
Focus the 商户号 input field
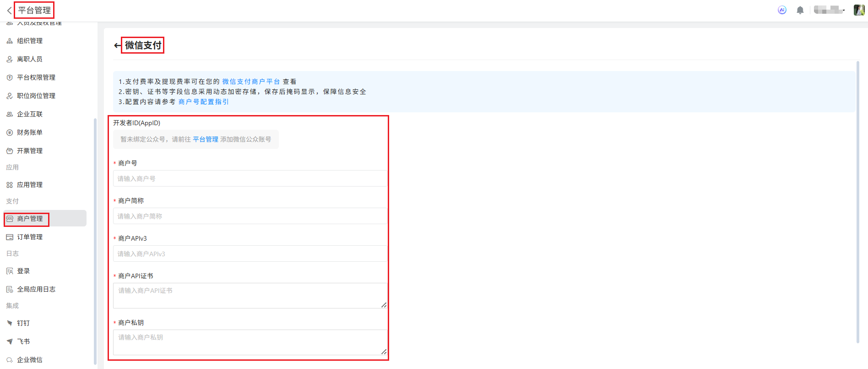(250, 179)
